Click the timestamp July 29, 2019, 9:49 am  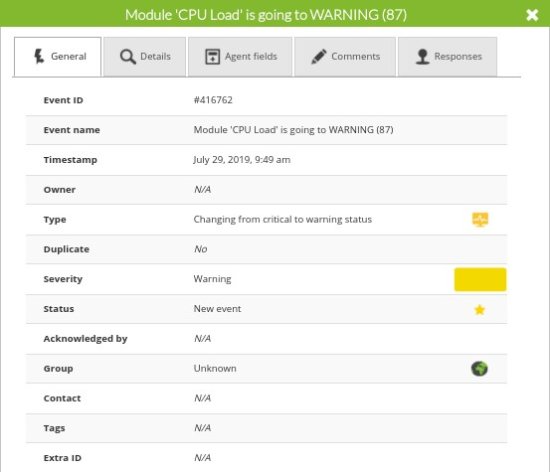tap(242, 160)
